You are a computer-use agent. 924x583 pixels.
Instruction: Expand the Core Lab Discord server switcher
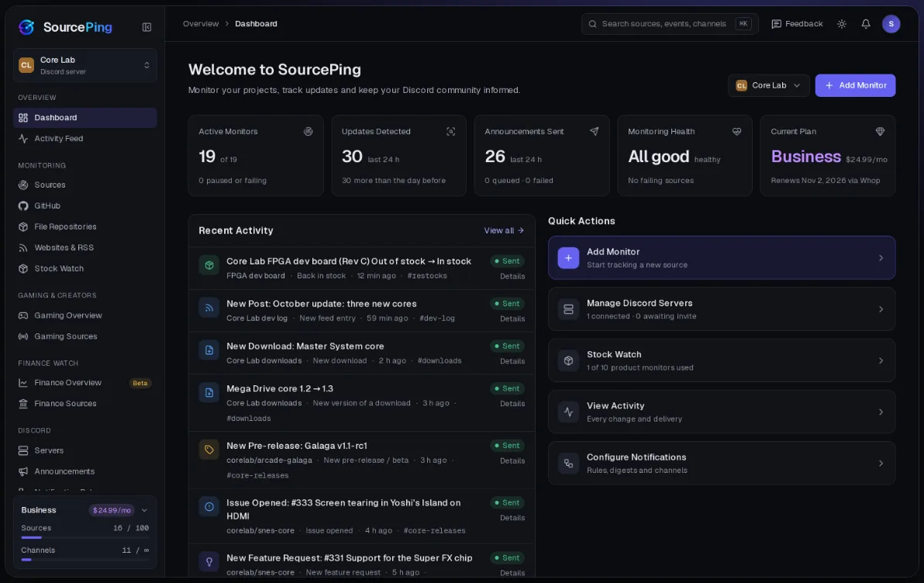point(84,65)
